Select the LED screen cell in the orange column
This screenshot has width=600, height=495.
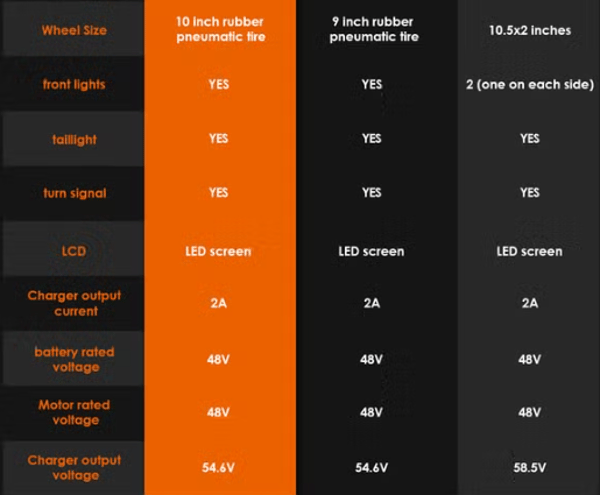218,251
